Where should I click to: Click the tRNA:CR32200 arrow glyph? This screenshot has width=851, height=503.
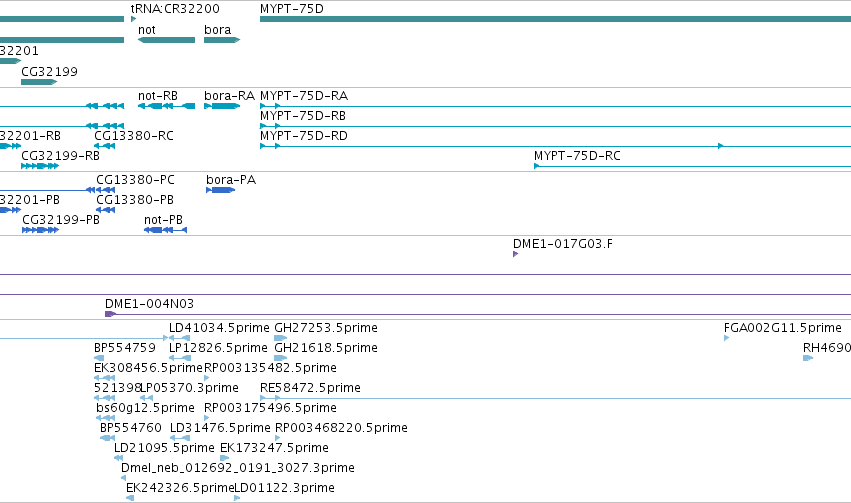click(134, 19)
